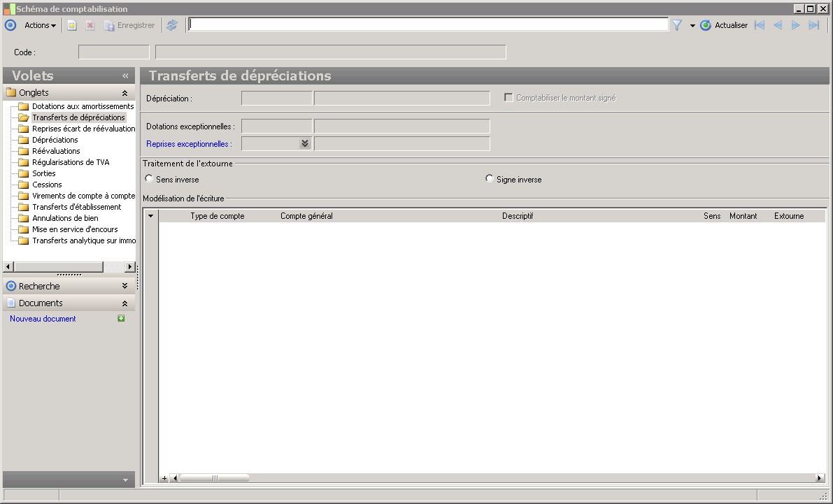833x504 pixels.
Task: Click the delete record red X icon
Action: coord(90,25)
